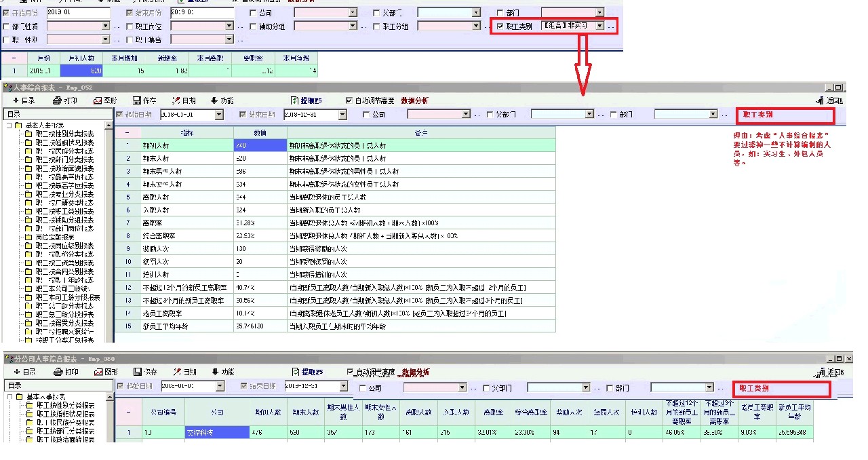
Task: Click the Save (保存) icon in 分公司人事综合报表 window
Action: [146, 372]
